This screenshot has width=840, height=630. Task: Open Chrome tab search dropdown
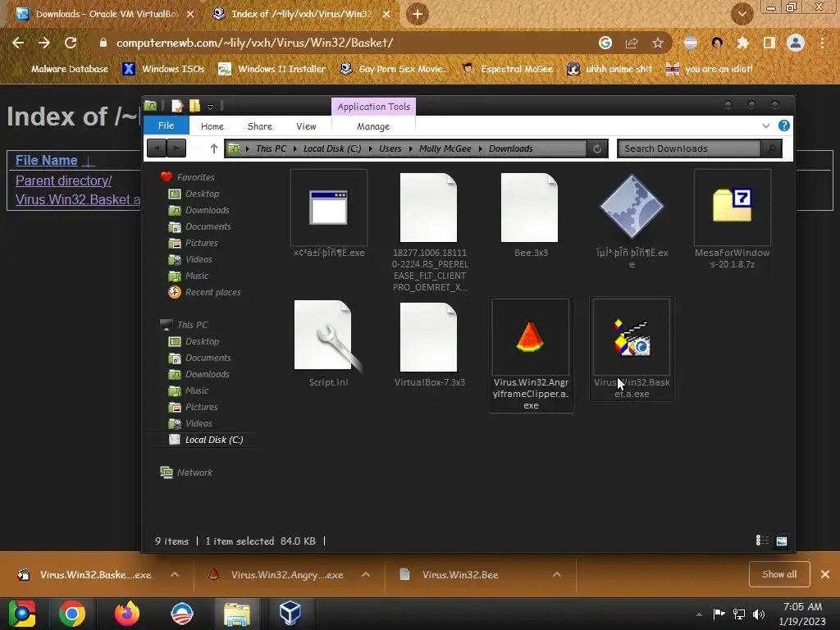742,14
